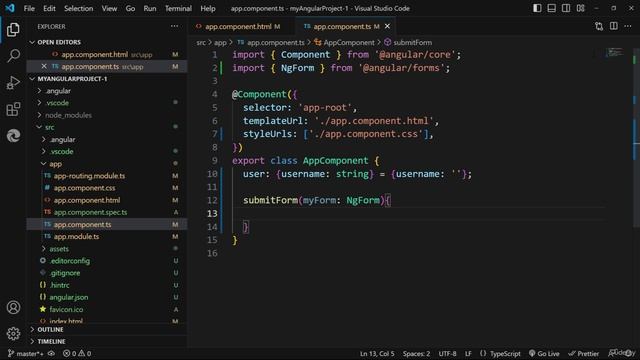This screenshot has height=360, width=640.
Task: Click the AppComponent breadcrumb
Action: 344,42
